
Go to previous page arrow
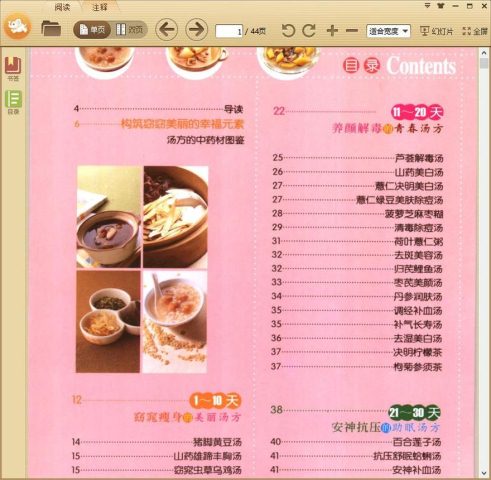[x=166, y=30]
